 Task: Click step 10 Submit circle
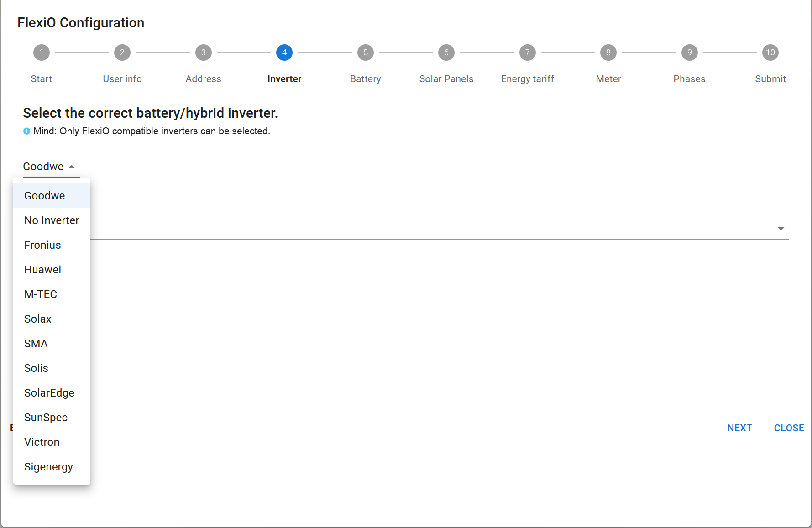[x=770, y=52]
